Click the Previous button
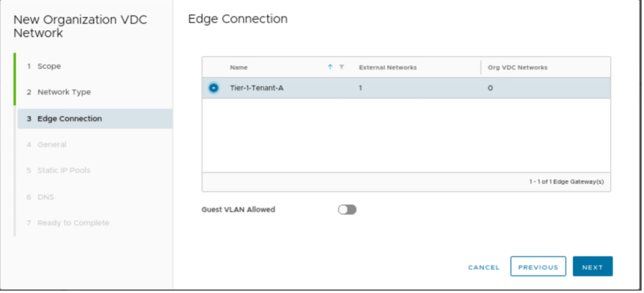This screenshot has width=644, height=293. click(x=538, y=267)
